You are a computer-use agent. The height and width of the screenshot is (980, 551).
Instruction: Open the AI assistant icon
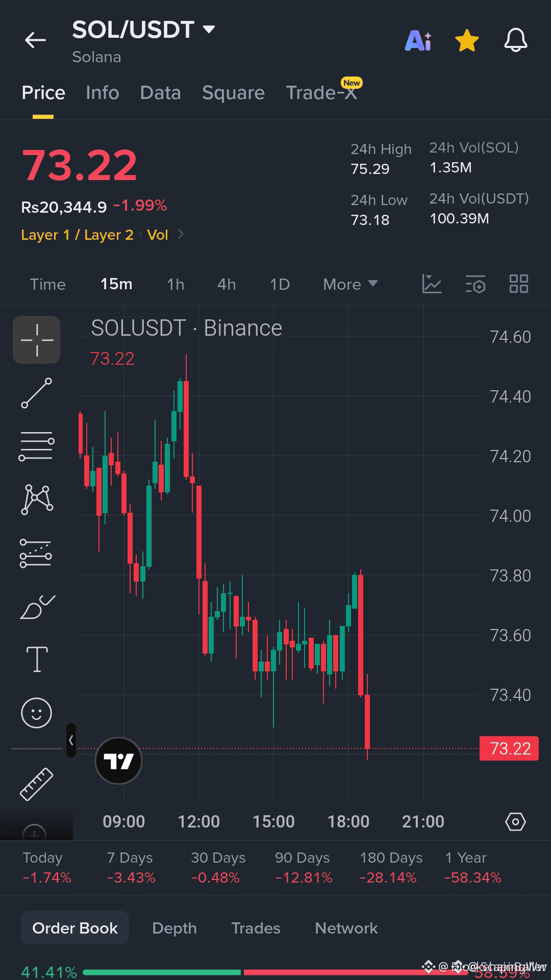pyautogui.click(x=418, y=40)
